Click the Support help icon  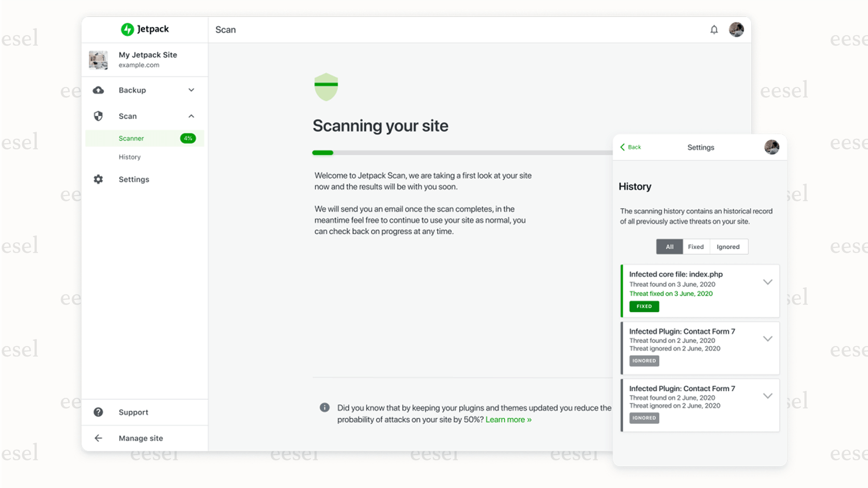click(x=99, y=412)
